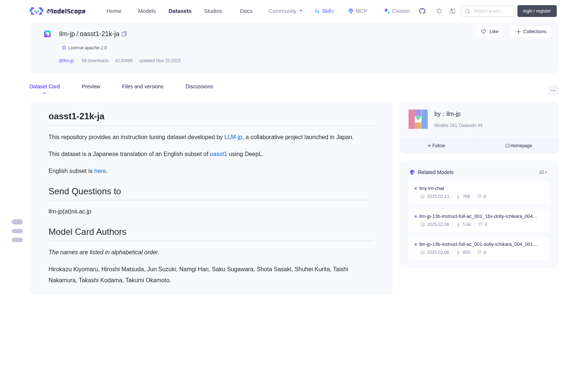This screenshot has height=368, width=588.
Task: Switch to the Dataset Card tab
Action: (x=44, y=86)
